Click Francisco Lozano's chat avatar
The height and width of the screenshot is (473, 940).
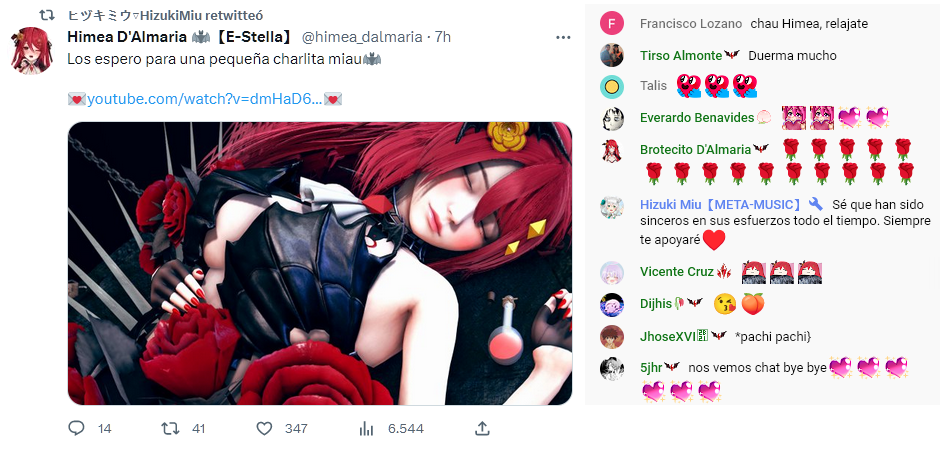coord(611,23)
